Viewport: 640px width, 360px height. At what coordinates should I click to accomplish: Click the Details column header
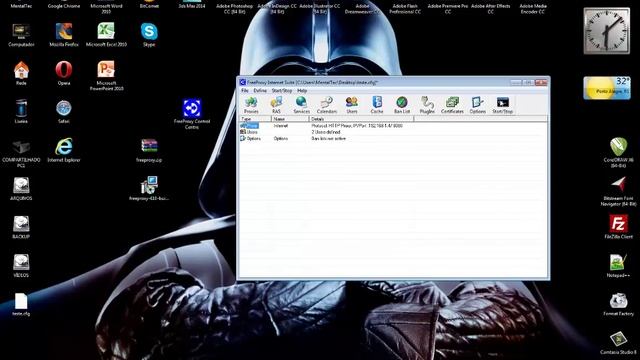click(x=361, y=119)
